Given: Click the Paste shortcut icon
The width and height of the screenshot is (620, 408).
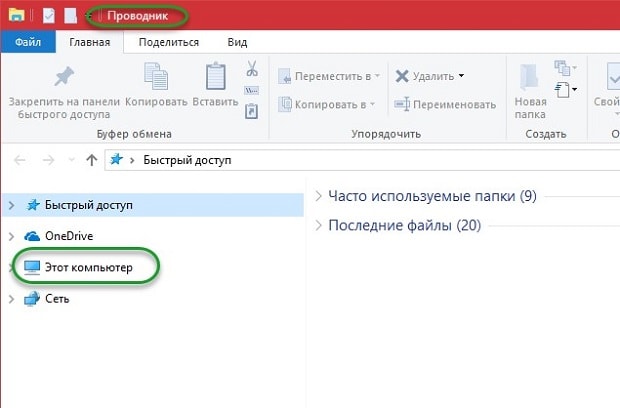Looking at the screenshot, I should click(251, 111).
